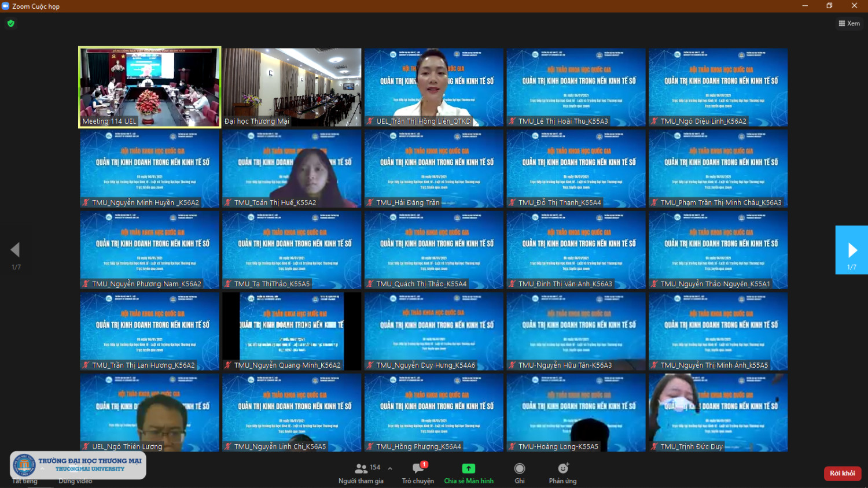Viewport: 868px width, 488px height.
Task: Click the Zoom logo in the title bar
Action: (6, 6)
